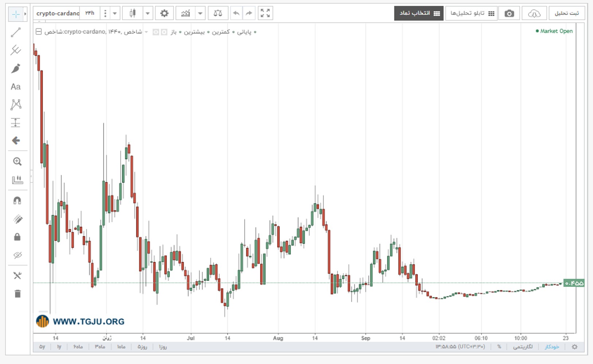Click the undo arrow
The image size is (593, 364).
coord(236,13)
